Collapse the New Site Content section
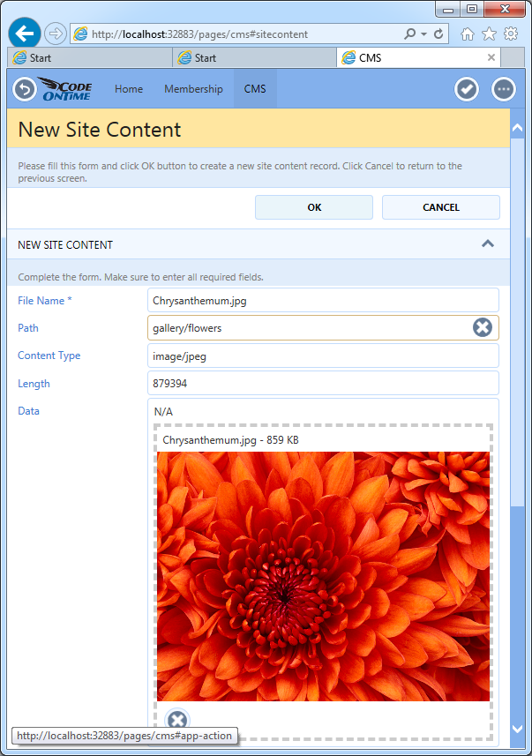Screen dimensions: 532x756 click(x=488, y=244)
